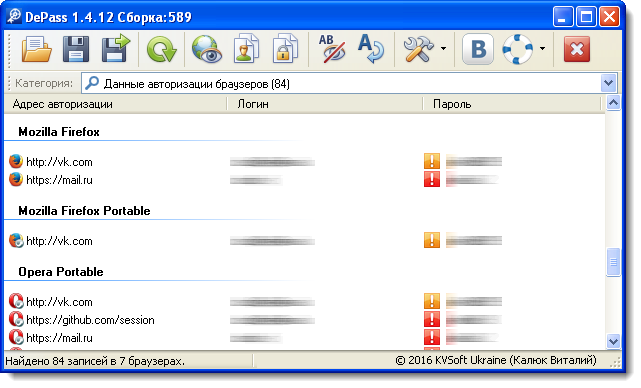641x388 pixels.
Task: Expand the dropdown arrow beside the lifebuoy
Action: click(542, 49)
